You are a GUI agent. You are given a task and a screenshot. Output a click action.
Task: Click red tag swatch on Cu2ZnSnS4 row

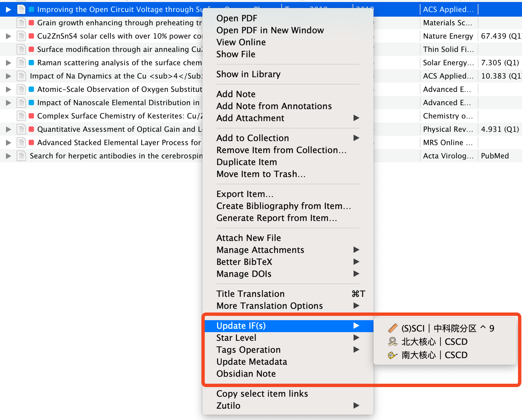point(31,36)
